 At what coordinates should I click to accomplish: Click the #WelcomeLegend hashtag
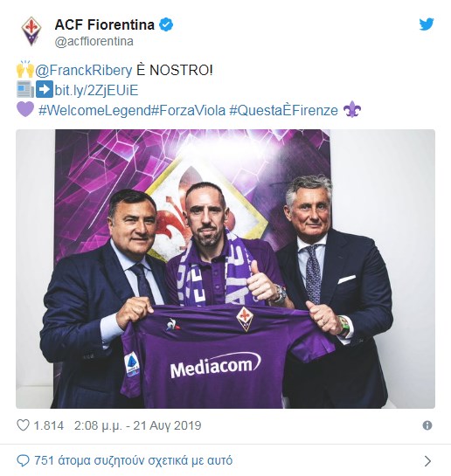94,111
